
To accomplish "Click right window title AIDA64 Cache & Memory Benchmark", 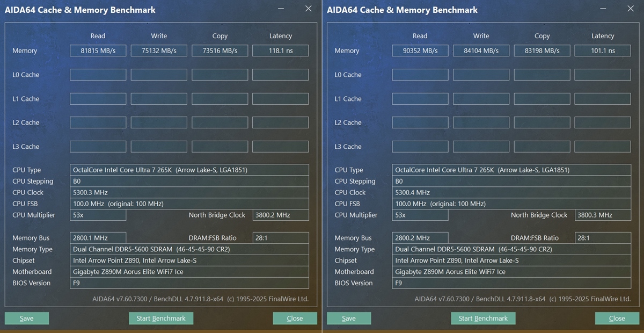I will coord(402,10).
